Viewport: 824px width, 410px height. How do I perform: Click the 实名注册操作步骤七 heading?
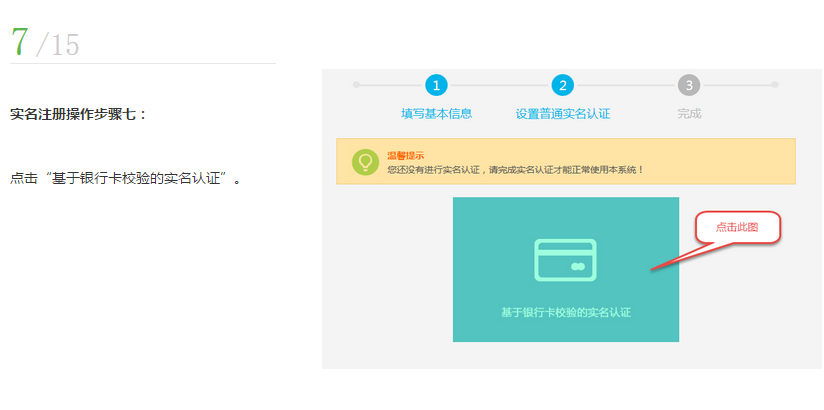pos(78,115)
